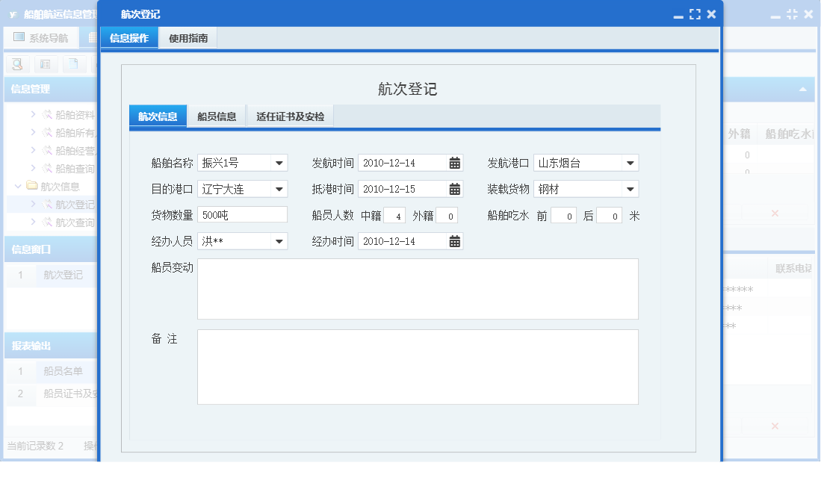
Task: Click the red × delete mark in right panel
Action: coord(775,212)
